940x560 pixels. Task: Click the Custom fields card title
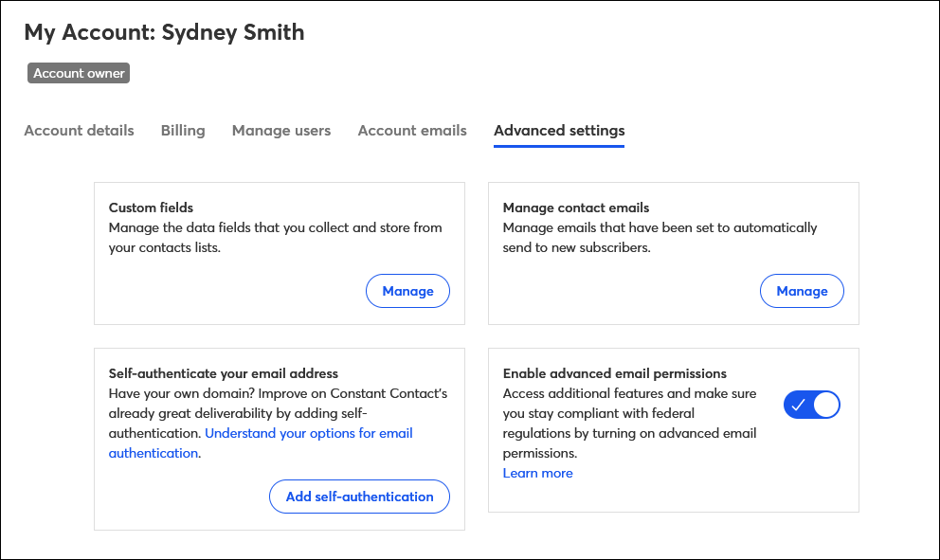(151, 208)
